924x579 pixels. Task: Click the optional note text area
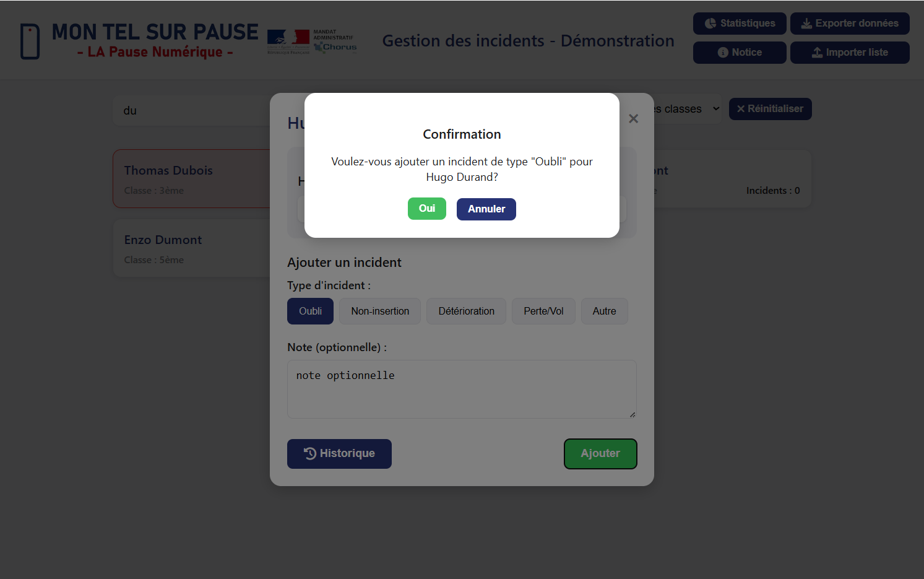(x=462, y=390)
